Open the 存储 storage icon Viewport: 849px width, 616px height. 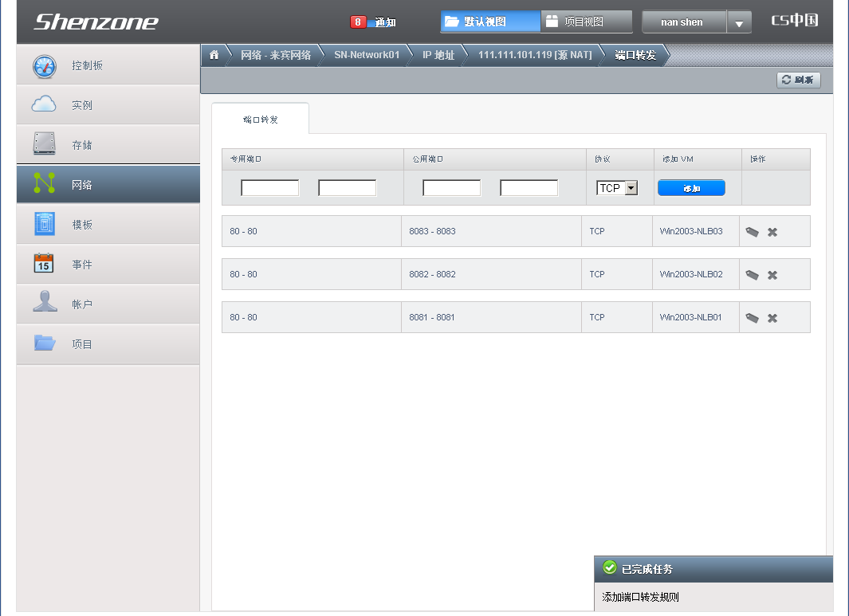pos(45,144)
